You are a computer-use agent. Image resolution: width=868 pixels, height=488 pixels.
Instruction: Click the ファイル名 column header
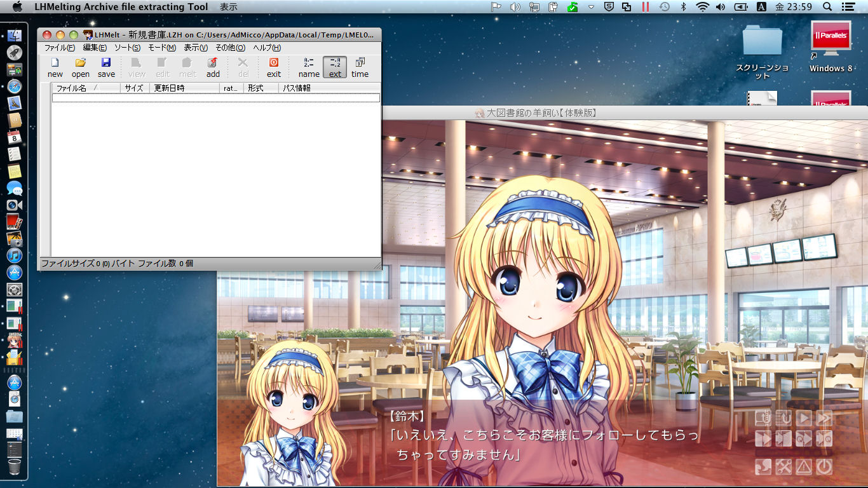(x=86, y=88)
